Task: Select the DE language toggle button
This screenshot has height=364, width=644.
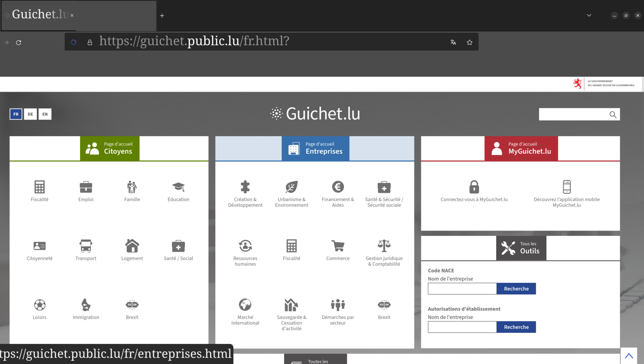Action: (x=30, y=114)
